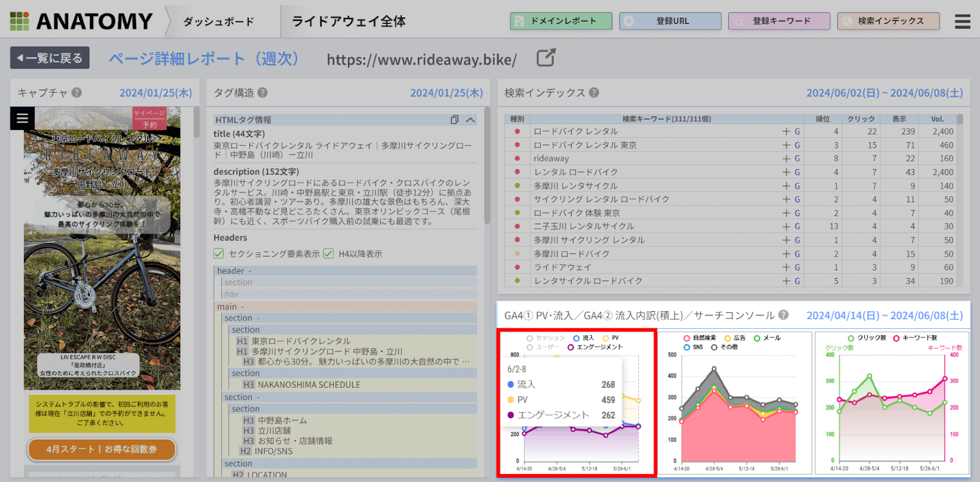The width and height of the screenshot is (980, 482).
Task: Click the ANATOMY grid logo icon
Action: [x=20, y=21]
